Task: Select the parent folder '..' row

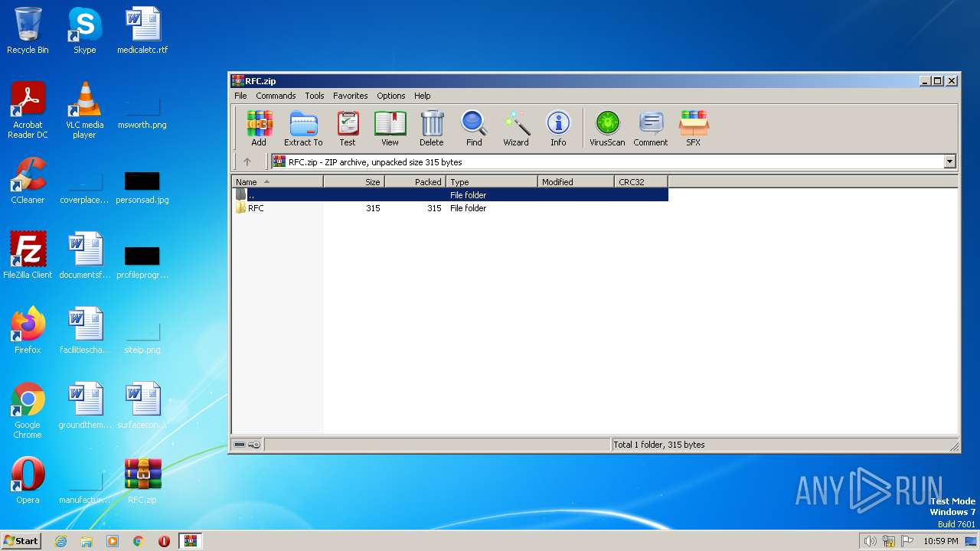Action: pyautogui.click(x=450, y=195)
